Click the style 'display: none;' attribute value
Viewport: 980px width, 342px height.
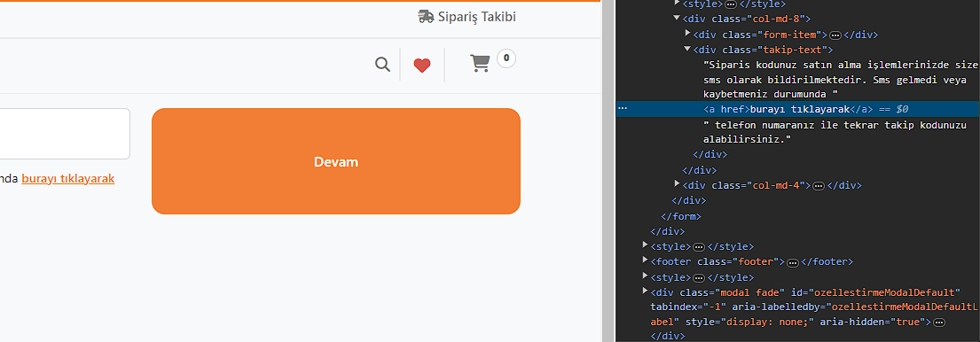[x=764, y=322]
